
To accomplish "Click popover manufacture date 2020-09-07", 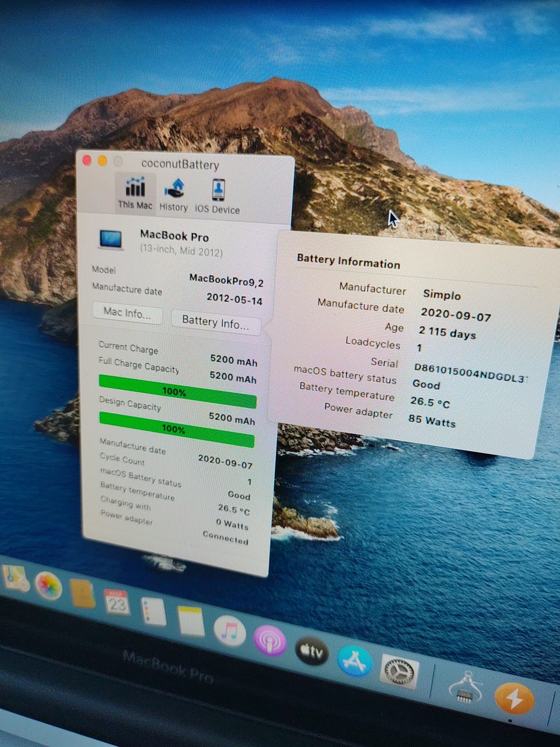I will (456, 315).
